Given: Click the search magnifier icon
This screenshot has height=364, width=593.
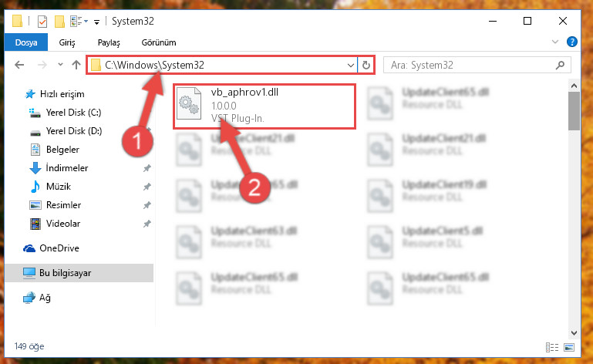Looking at the screenshot, I should tap(560, 65).
